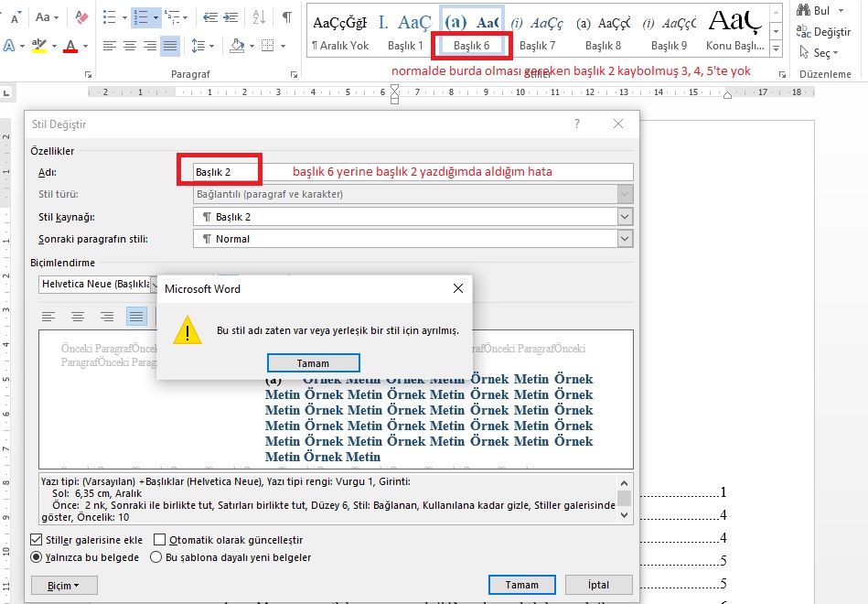
Task: Click the Aa change case icon
Action: (x=47, y=17)
